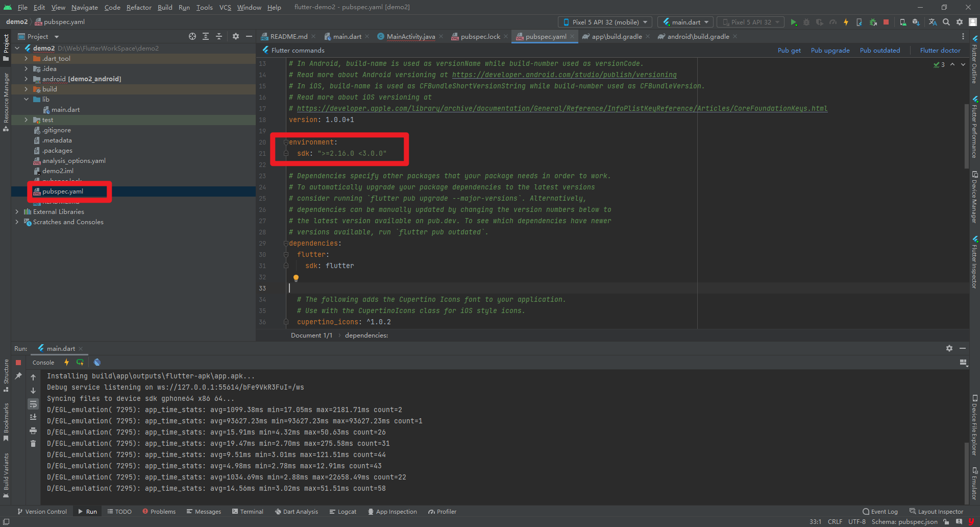Click the CRLF line separator in status bar
This screenshot has height=527, width=980.
(835, 522)
